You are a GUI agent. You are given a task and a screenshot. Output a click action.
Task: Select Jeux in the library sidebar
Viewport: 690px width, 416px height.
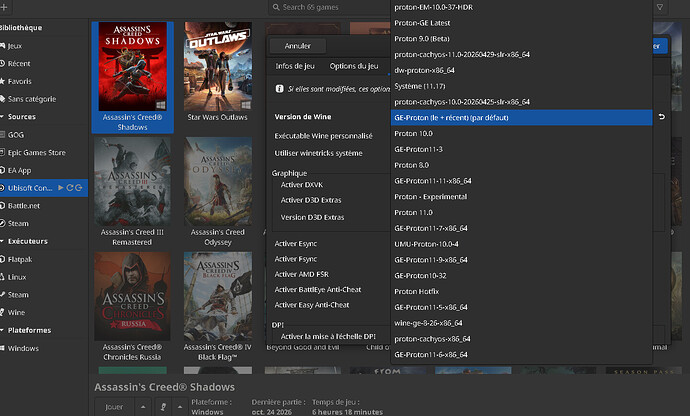pyautogui.click(x=15, y=46)
